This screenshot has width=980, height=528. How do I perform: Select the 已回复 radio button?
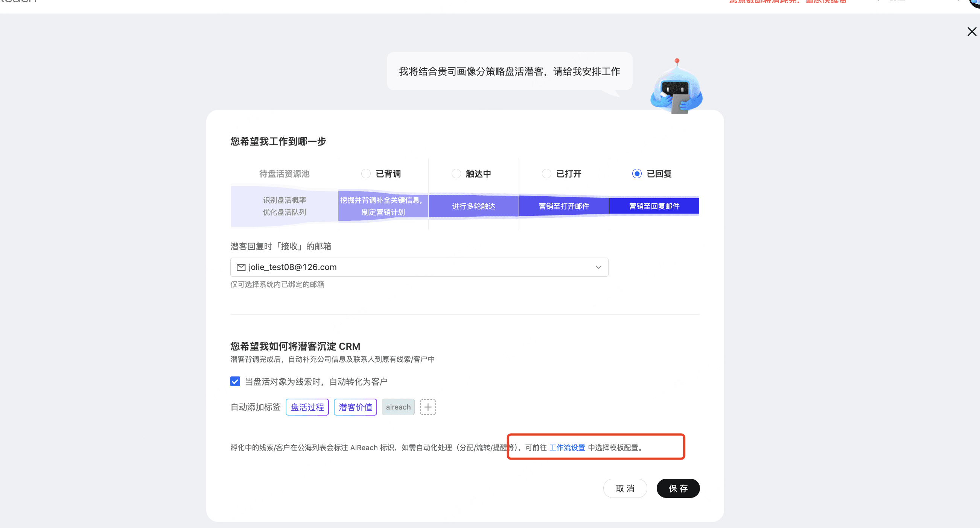click(x=636, y=174)
